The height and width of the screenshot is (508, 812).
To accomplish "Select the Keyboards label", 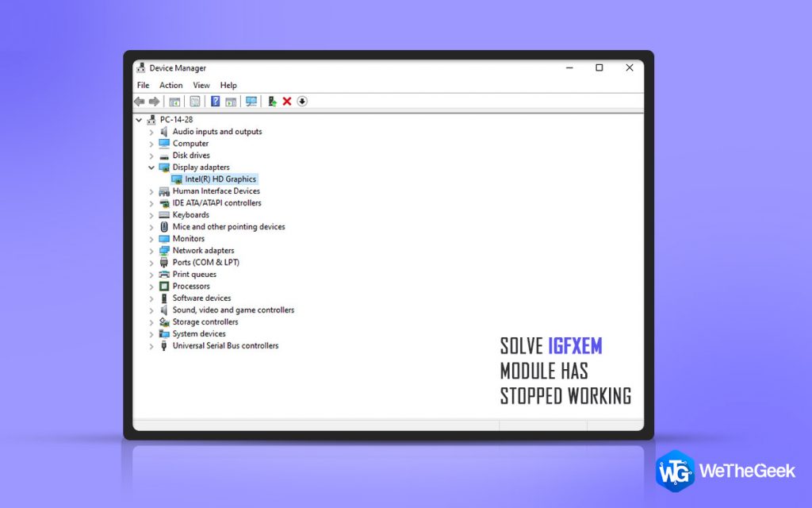I will (x=190, y=215).
